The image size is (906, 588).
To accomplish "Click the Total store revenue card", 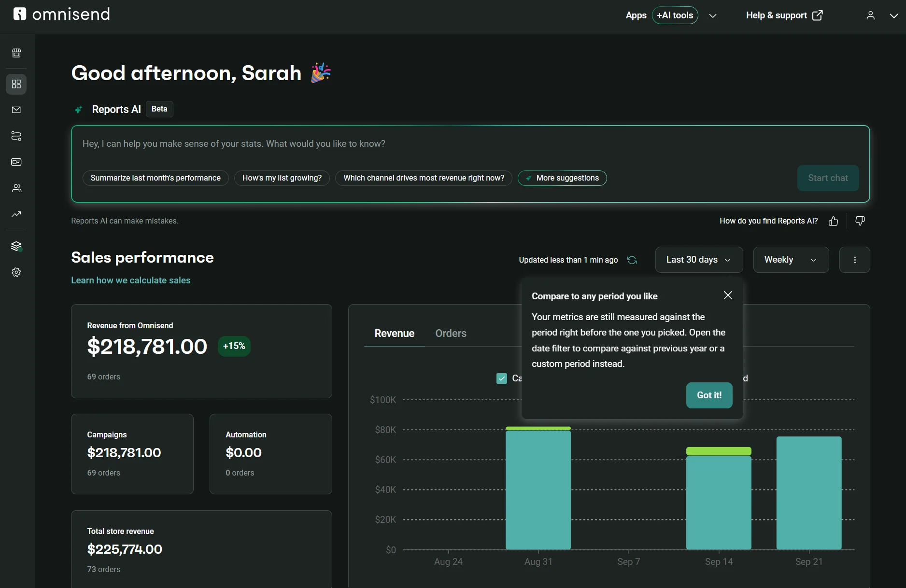I will [201, 549].
